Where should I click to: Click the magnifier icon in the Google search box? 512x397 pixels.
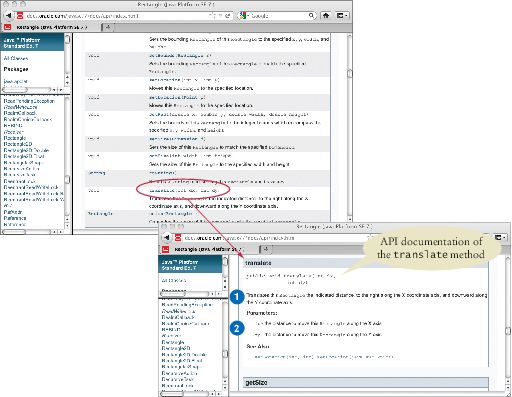311,15
